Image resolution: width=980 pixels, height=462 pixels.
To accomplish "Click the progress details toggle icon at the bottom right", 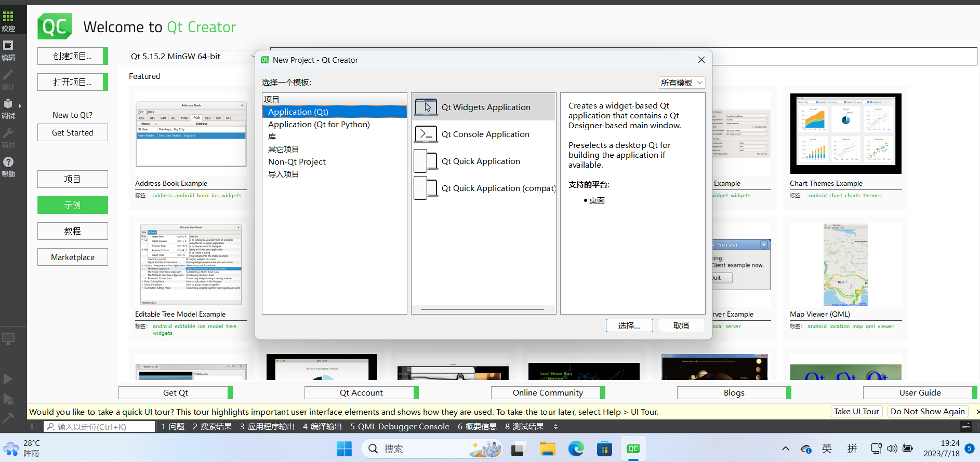I will (966, 427).
